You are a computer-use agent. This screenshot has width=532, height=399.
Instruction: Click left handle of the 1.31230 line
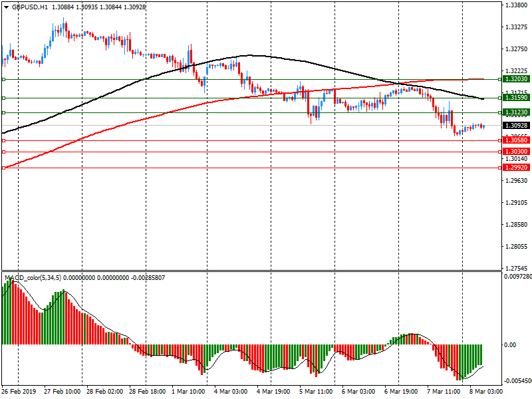click(4, 112)
